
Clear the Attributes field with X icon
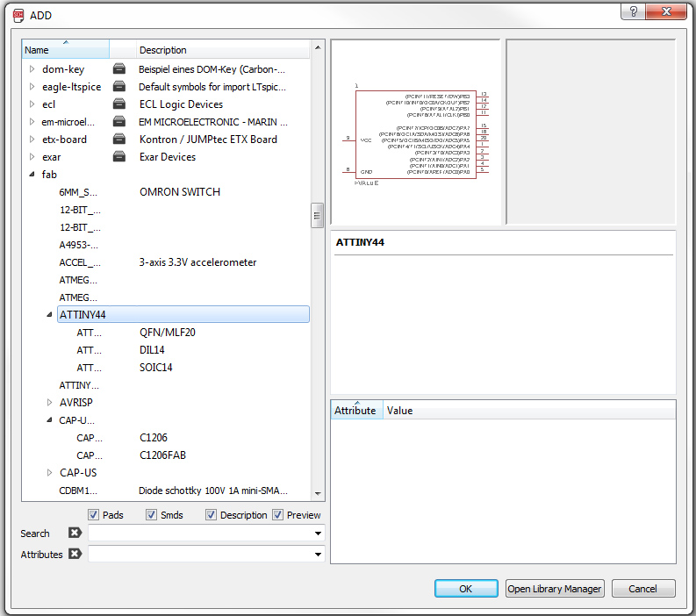(75, 554)
